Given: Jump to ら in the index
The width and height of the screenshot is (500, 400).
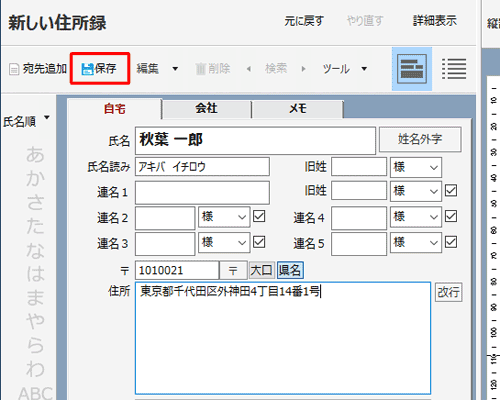Looking at the screenshot, I should coord(35,345).
